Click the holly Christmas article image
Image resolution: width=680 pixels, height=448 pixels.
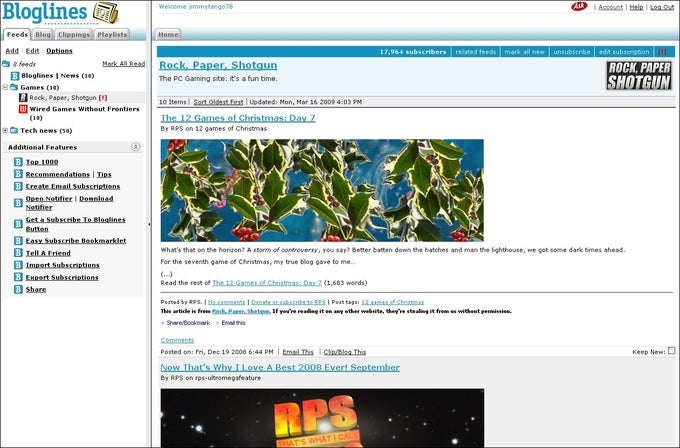click(x=322, y=190)
